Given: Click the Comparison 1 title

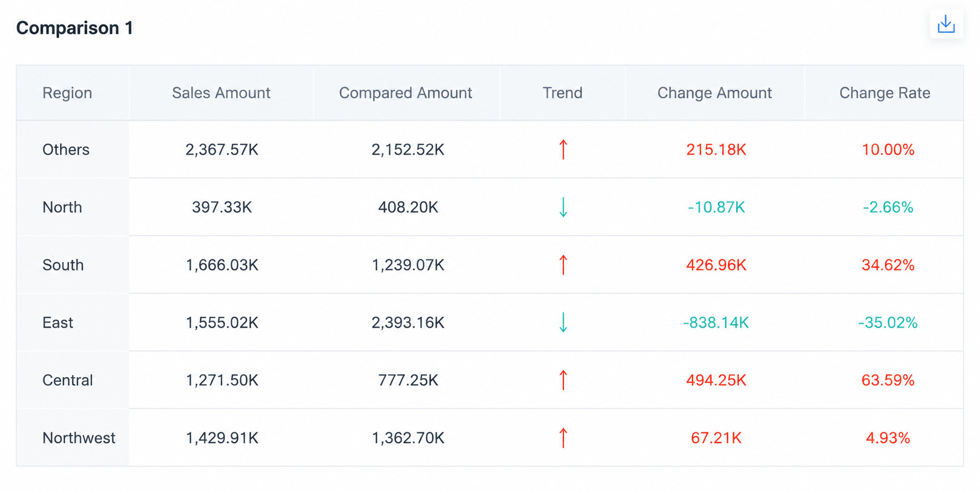Looking at the screenshot, I should (75, 28).
